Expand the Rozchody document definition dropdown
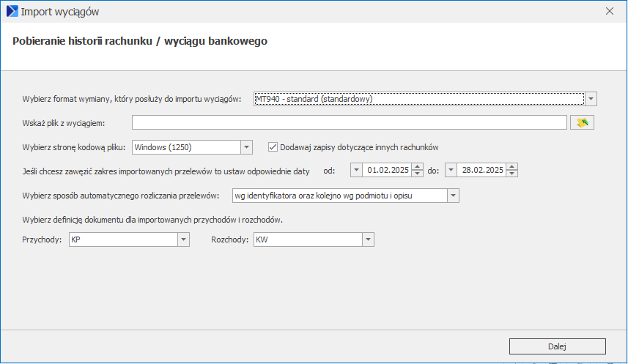Image resolution: width=628 pixels, height=364 pixels. tap(368, 239)
